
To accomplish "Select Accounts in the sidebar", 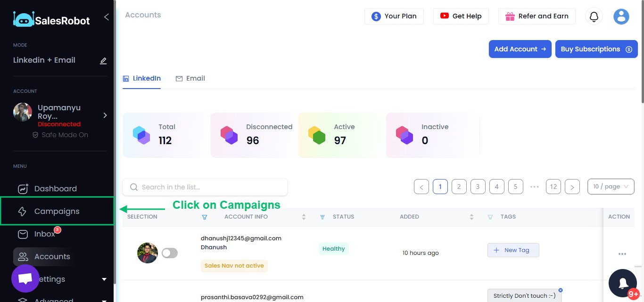I will 52,256.
